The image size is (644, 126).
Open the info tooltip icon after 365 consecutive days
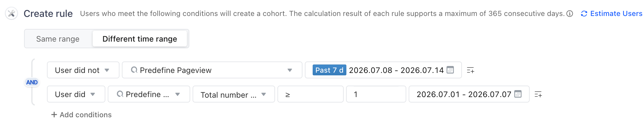[570, 14]
